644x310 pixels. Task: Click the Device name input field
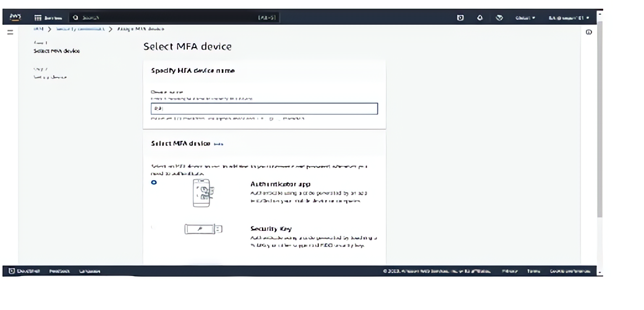pos(264,109)
